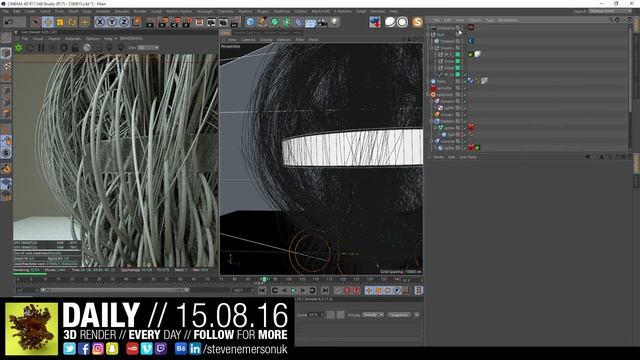Add a Cube primitive object
Image resolution: width=640 pixels, height=360 pixels.
point(251,22)
